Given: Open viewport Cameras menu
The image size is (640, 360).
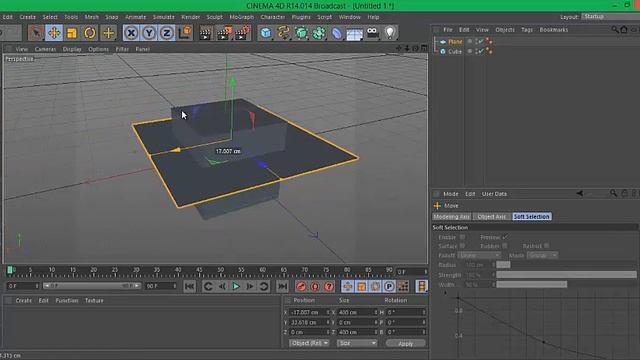Looking at the screenshot, I should (x=45, y=49).
